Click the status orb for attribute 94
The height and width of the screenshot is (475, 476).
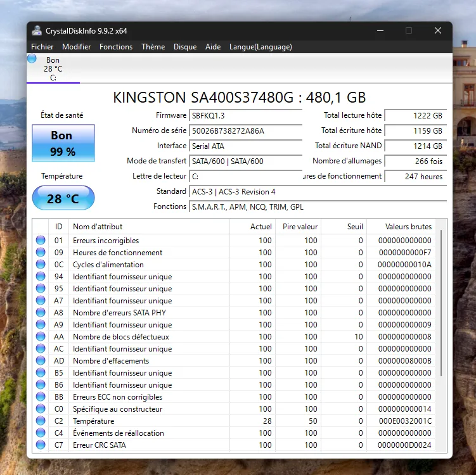(41, 276)
